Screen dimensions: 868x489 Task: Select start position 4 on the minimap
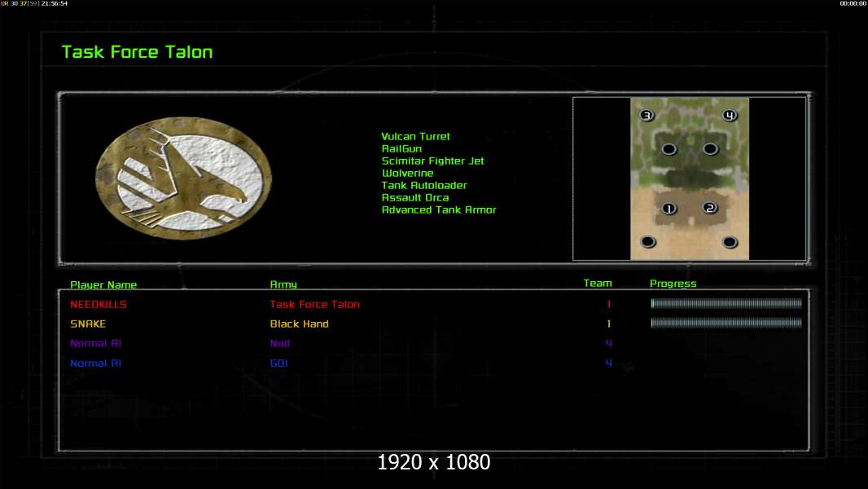pyautogui.click(x=730, y=115)
